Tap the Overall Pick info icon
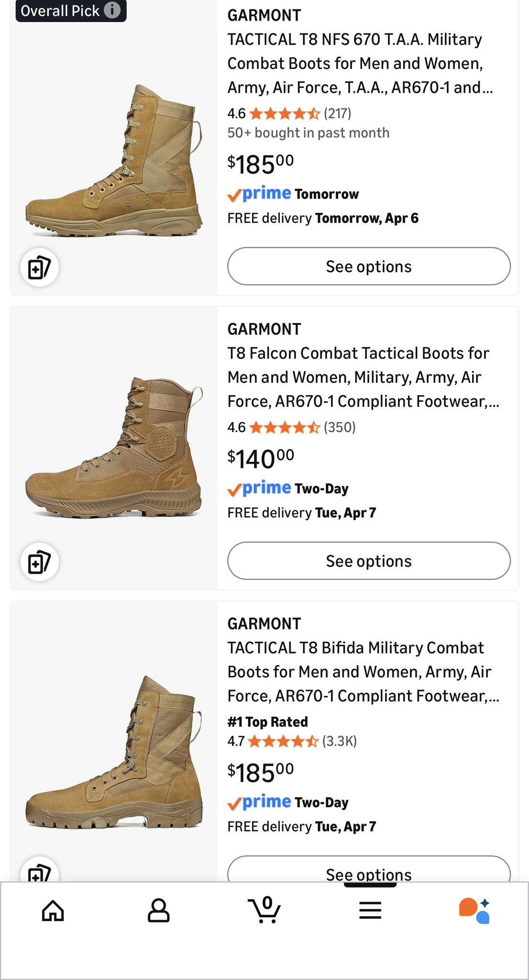The height and width of the screenshot is (980, 529). (112, 10)
